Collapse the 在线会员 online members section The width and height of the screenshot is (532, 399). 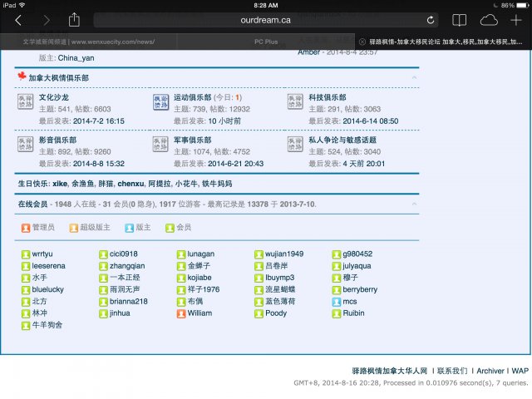(x=414, y=204)
